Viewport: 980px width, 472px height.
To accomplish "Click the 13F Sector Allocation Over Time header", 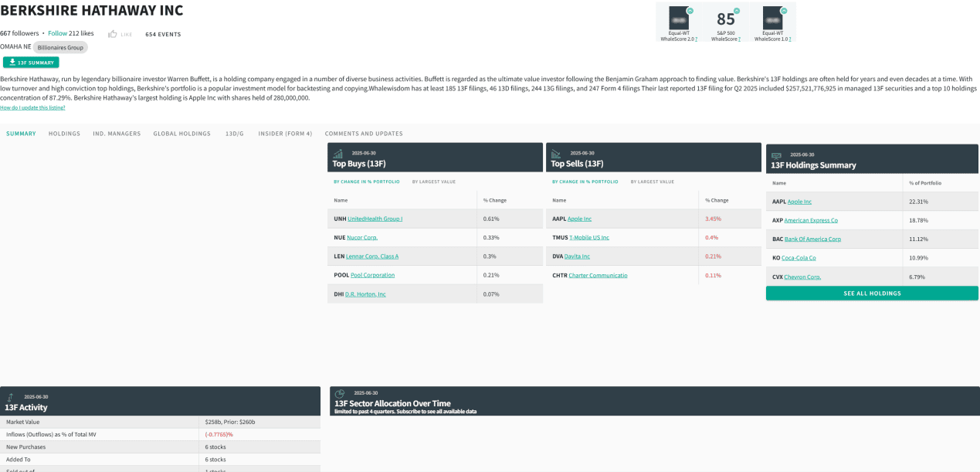I will 655,401.
